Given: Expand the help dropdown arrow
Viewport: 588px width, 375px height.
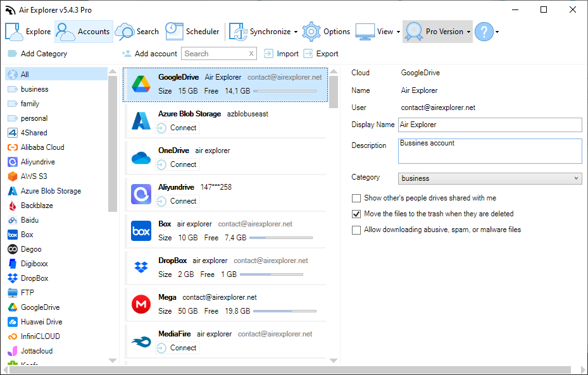Looking at the screenshot, I should [497, 32].
